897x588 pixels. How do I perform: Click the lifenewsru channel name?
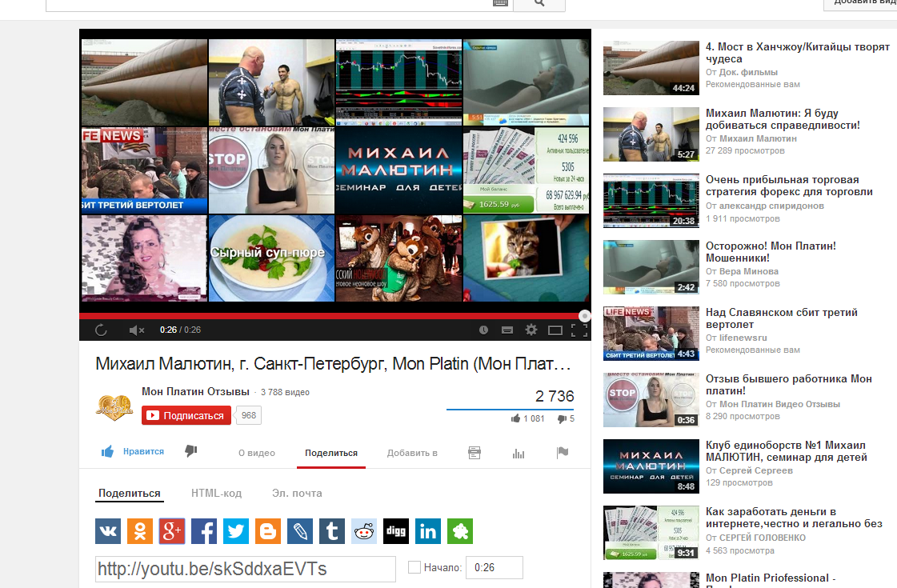tap(743, 338)
